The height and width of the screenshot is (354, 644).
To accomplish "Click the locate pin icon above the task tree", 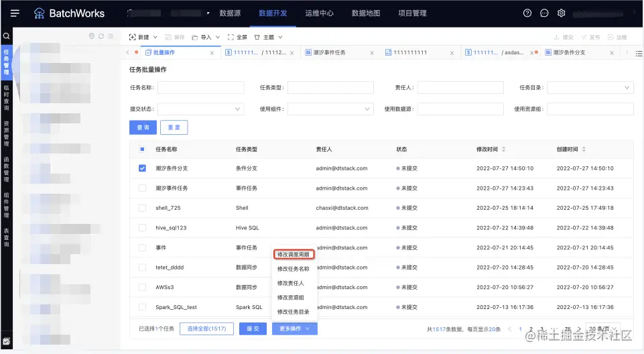I will click(x=92, y=36).
